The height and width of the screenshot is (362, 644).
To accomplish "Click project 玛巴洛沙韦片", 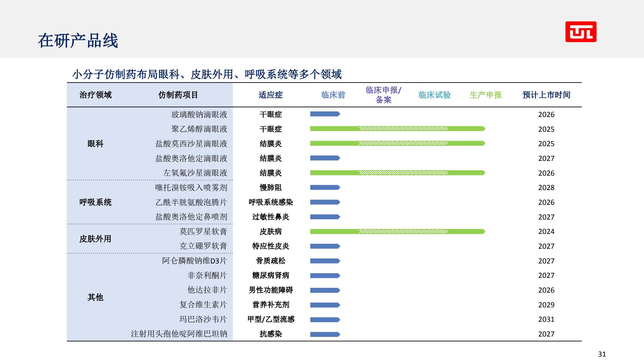I will (x=203, y=319).
